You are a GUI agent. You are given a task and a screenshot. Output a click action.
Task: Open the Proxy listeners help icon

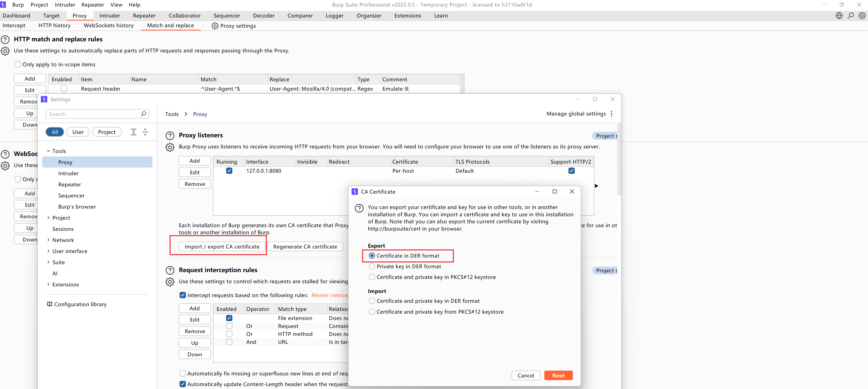(x=170, y=136)
